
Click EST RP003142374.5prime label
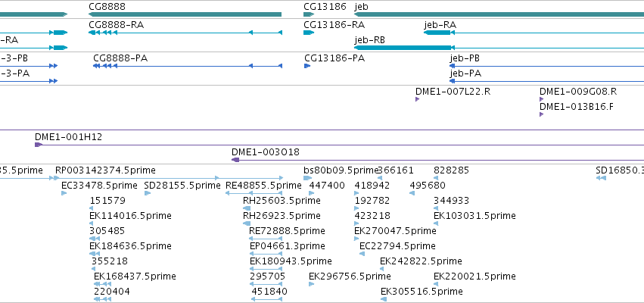click(105, 170)
